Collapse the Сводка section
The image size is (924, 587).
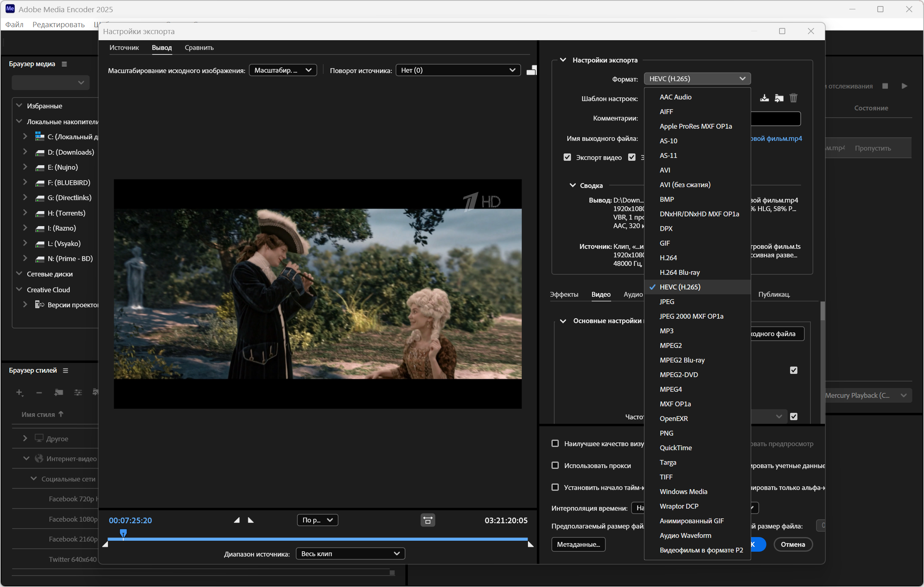click(573, 185)
